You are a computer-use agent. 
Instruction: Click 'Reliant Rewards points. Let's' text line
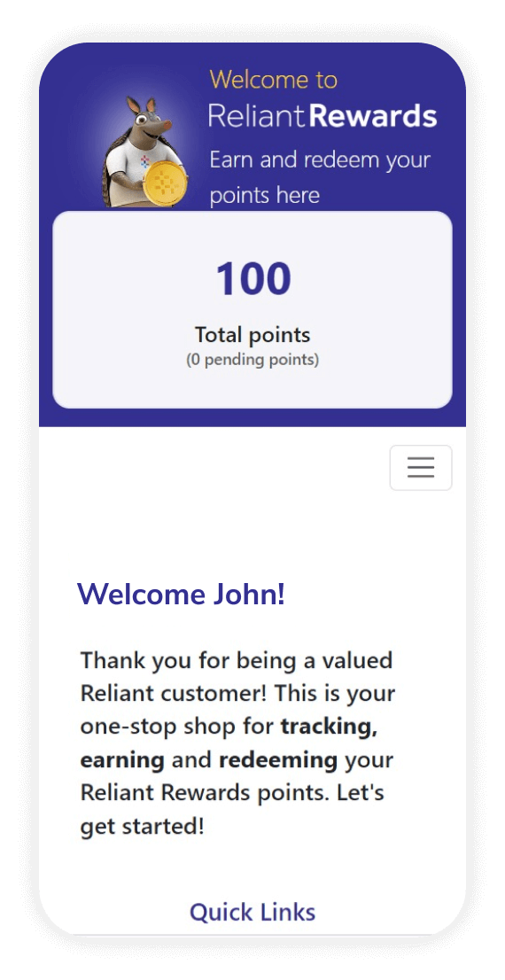[x=232, y=793]
